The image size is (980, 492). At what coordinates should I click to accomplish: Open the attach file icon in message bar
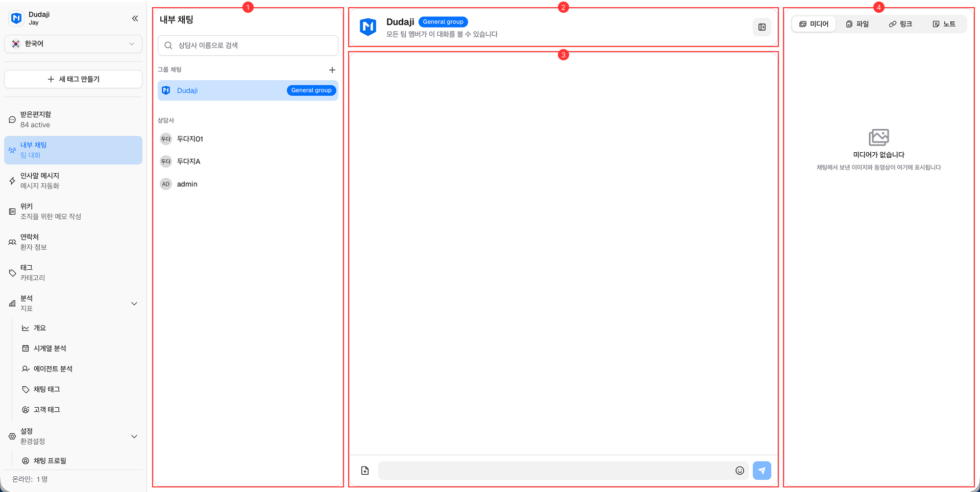pyautogui.click(x=364, y=470)
